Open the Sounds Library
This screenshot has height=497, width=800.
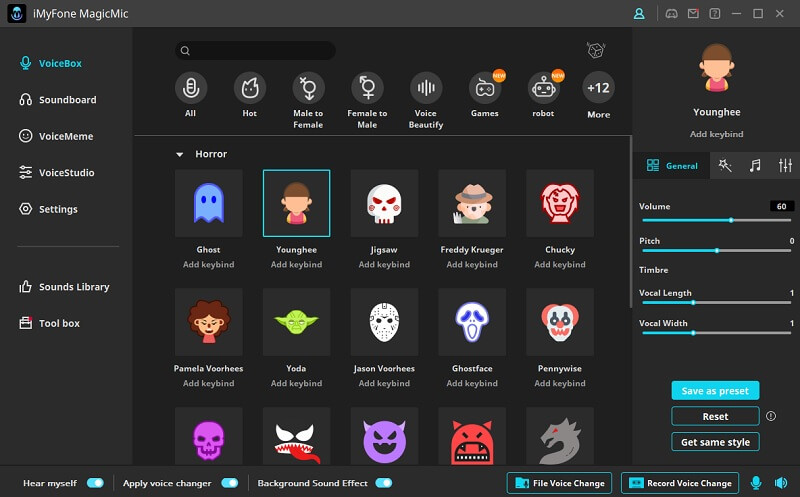[x=64, y=287]
